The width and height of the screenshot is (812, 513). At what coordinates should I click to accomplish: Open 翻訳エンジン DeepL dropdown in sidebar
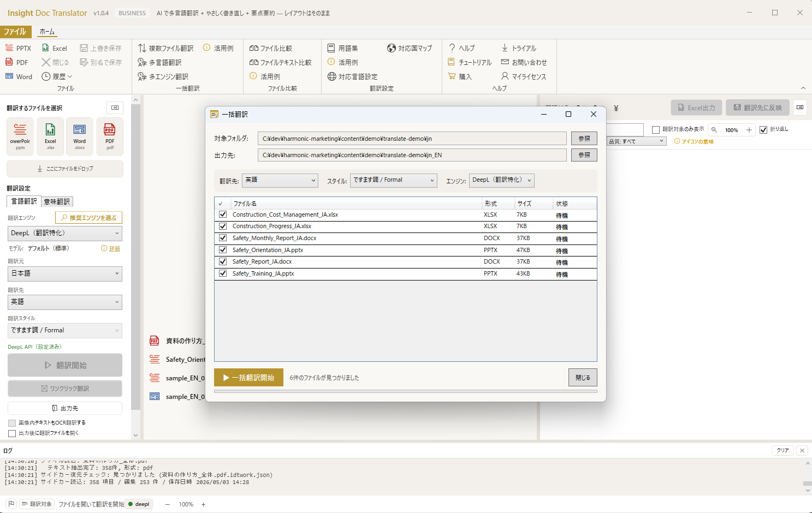pos(65,233)
